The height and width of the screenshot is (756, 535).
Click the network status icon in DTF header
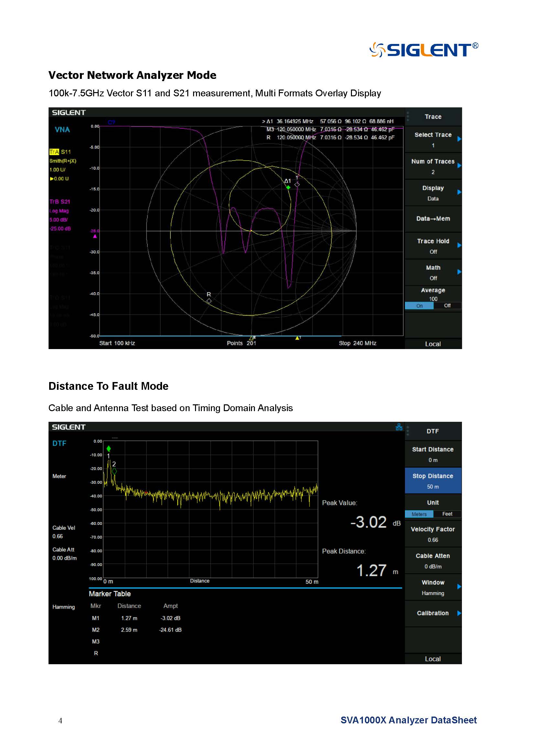click(399, 427)
